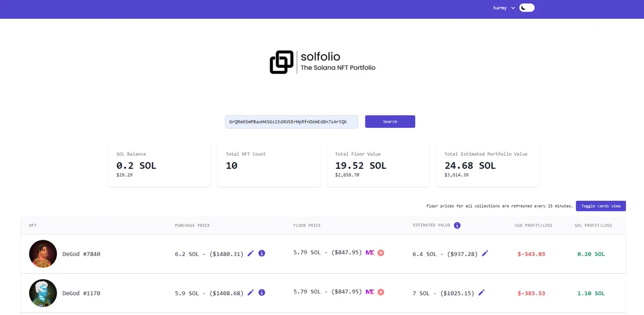Edit purchase price of DeGod #7840
644x315 pixels.
click(251, 253)
